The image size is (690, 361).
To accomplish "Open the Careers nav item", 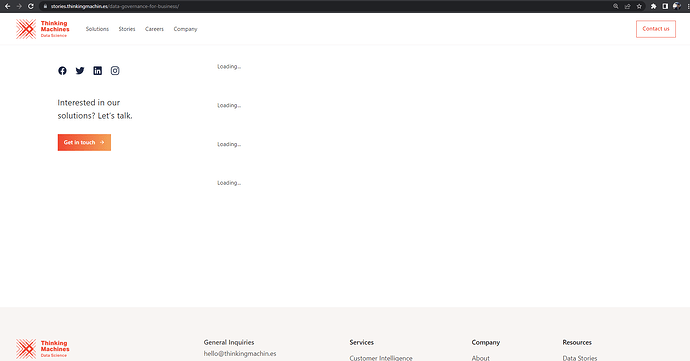I will 154,29.
